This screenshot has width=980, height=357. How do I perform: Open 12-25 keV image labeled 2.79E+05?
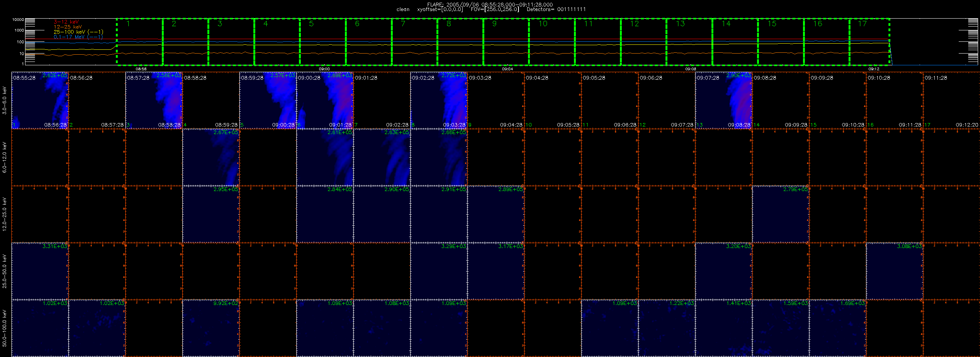(781, 214)
